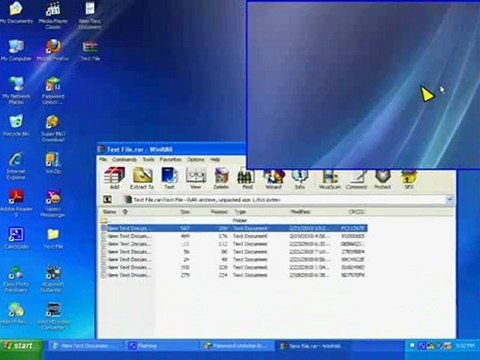
Task: Select the Mozilla Firefox desktop icon
Action: (53, 51)
